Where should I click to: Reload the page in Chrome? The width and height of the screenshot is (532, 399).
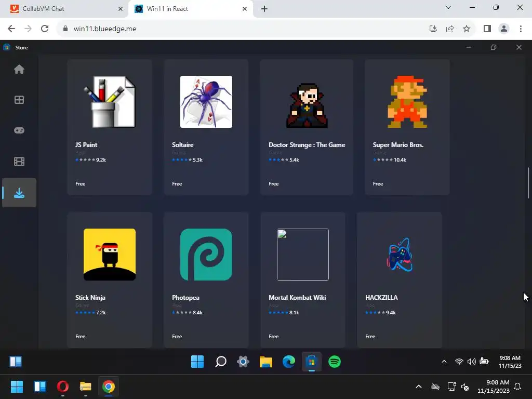click(x=45, y=29)
